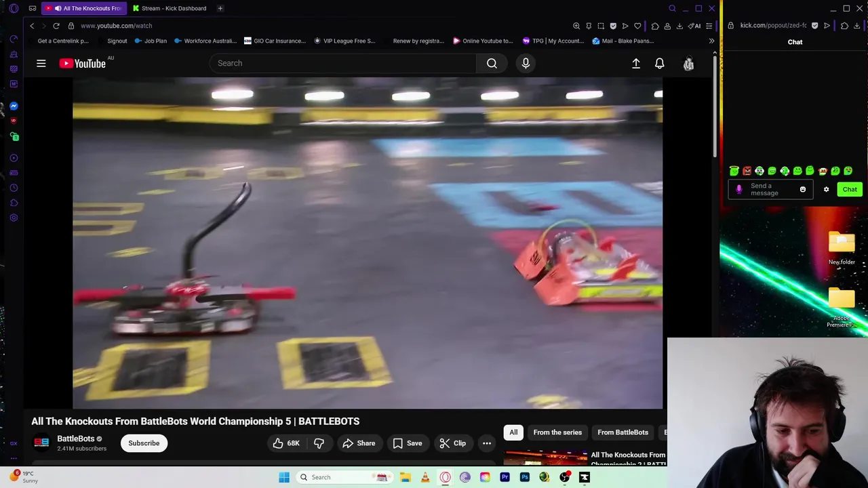Open the emoji picker smiley in Kick chat

click(x=803, y=189)
